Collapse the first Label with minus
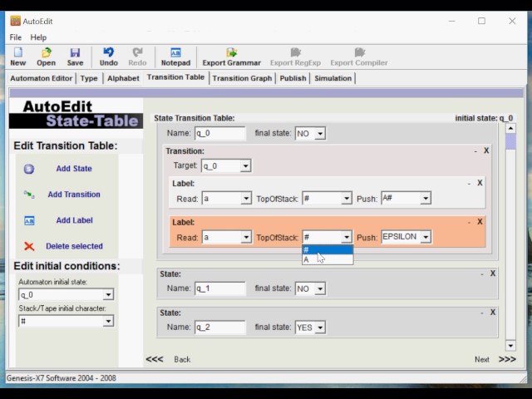The height and width of the screenshot is (399, 532). pyautogui.click(x=469, y=184)
